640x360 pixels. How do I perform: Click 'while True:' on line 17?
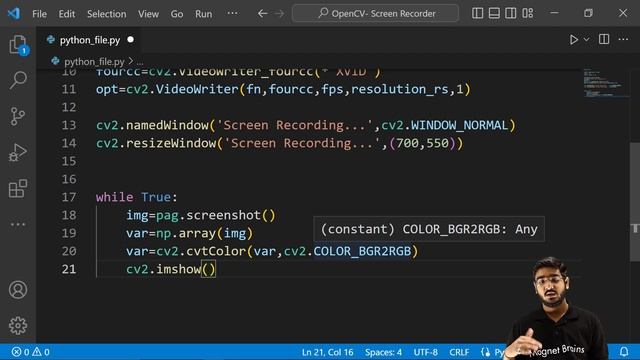coord(137,197)
